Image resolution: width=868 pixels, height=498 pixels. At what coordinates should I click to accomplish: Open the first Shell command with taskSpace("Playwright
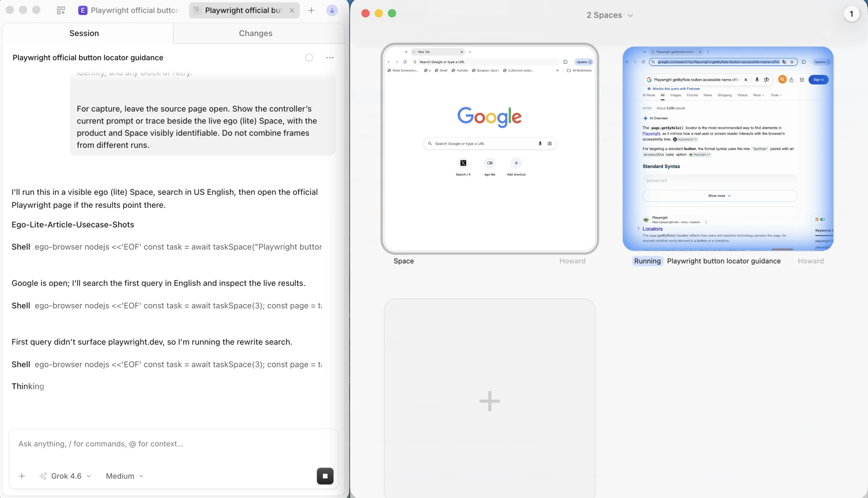[x=166, y=247]
